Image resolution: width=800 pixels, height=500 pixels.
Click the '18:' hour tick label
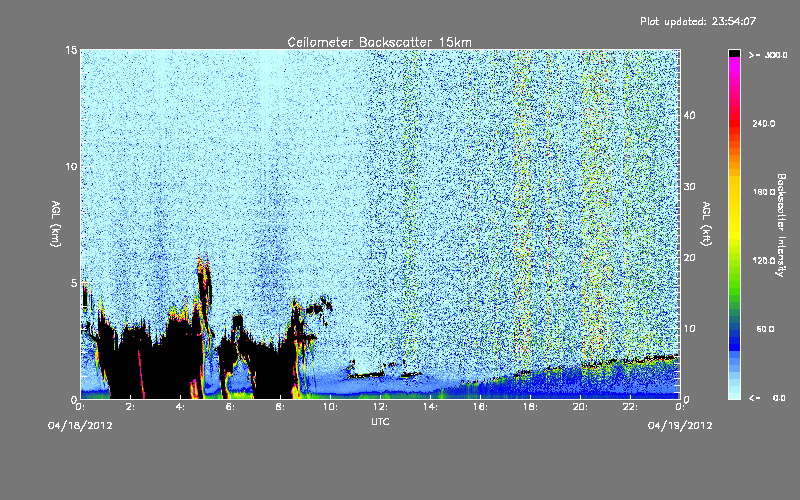point(530,407)
